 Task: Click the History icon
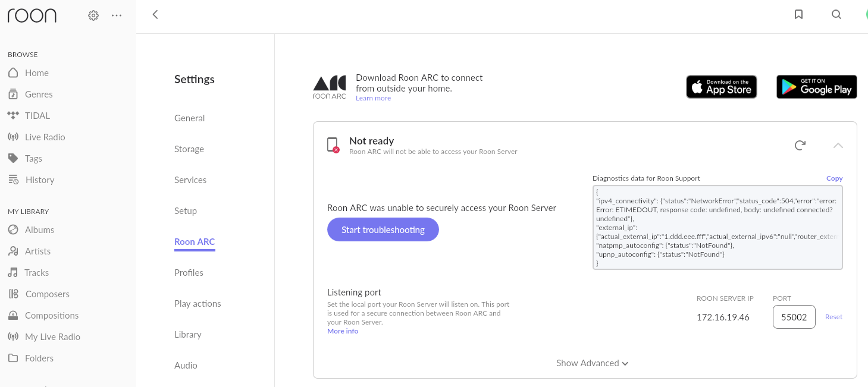pos(13,180)
